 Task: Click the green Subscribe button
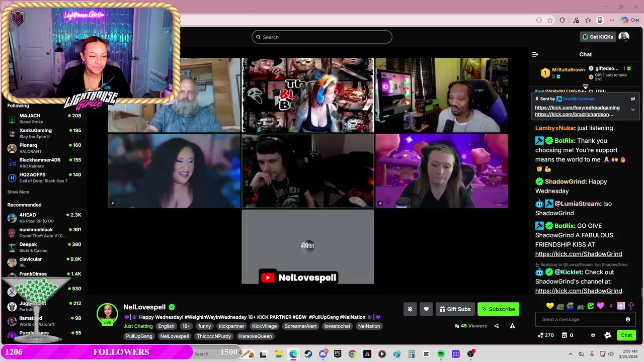[x=498, y=309]
